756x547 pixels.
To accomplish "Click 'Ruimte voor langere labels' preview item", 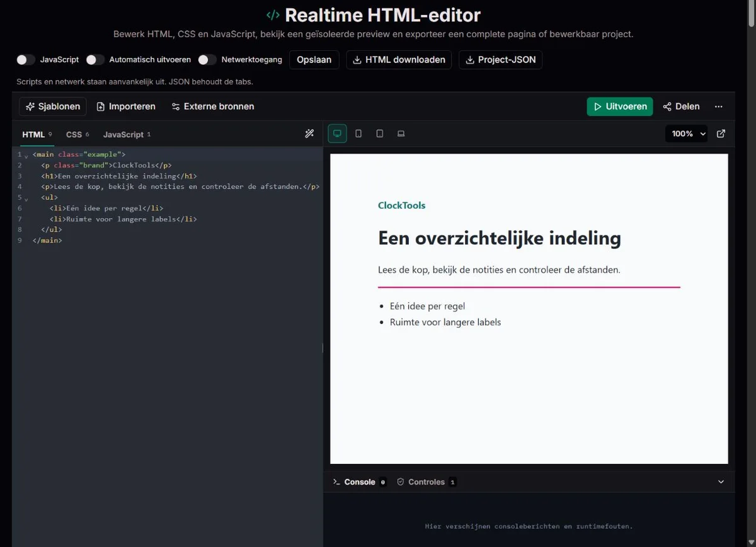I will (x=445, y=322).
